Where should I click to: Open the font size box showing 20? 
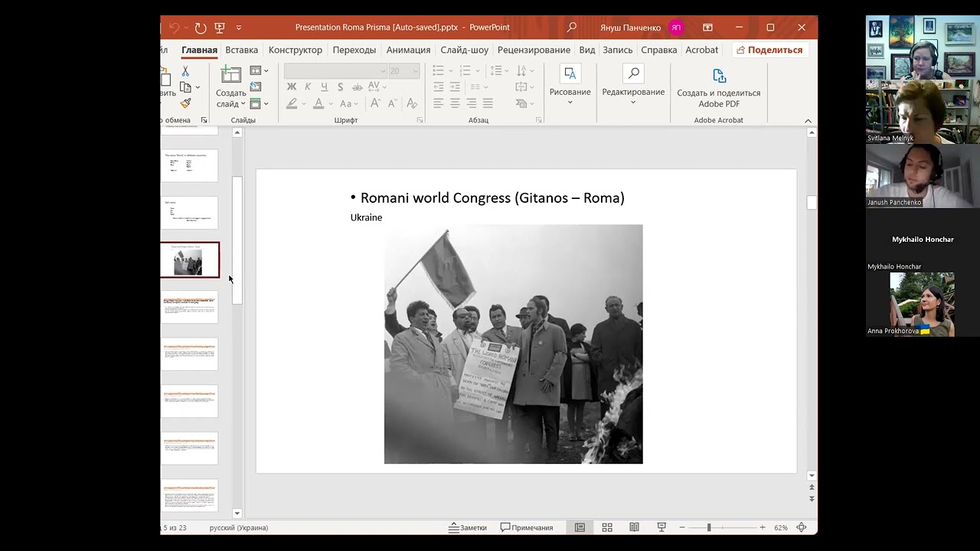pos(404,71)
